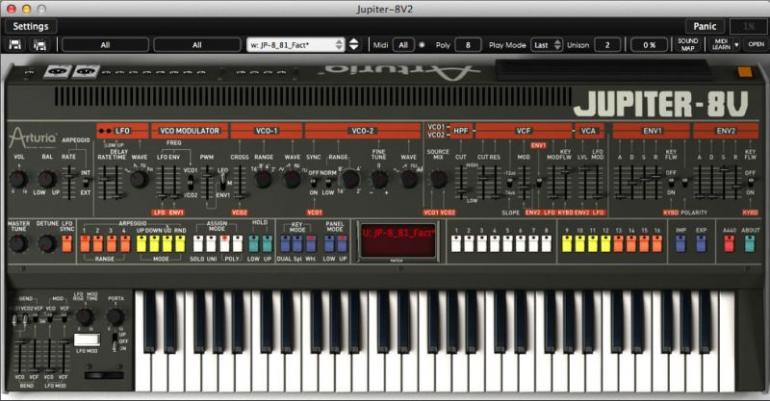The image size is (770, 401).
Task: Open the Play Mode Last dropdown
Action: click(x=546, y=45)
